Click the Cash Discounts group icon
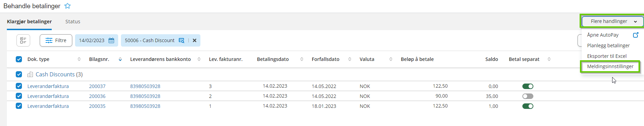 pyautogui.click(x=30, y=74)
